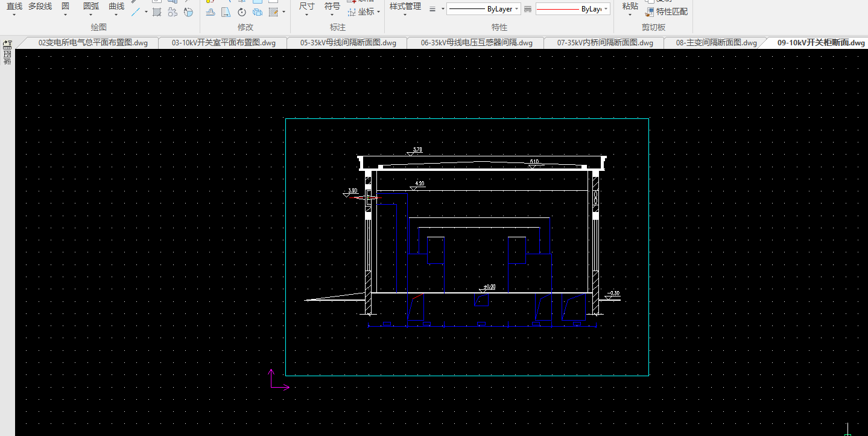Click the pie-shaped circle tool icon

point(188,11)
